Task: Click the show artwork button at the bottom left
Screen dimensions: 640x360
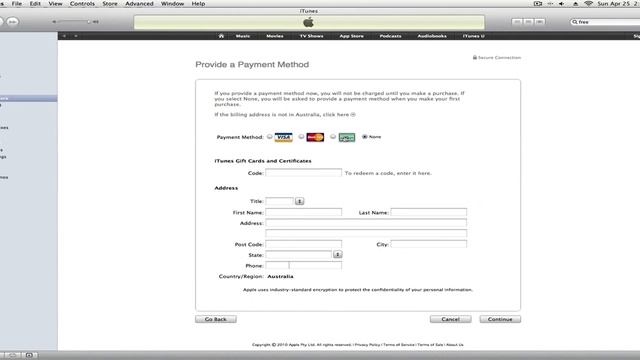Action: tap(29, 356)
